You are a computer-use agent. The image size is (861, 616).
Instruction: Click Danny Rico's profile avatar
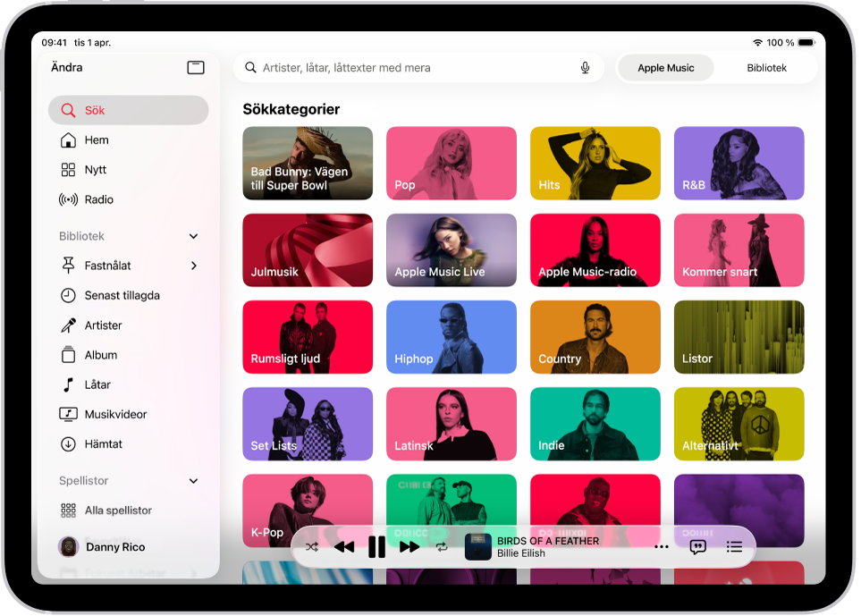point(68,547)
